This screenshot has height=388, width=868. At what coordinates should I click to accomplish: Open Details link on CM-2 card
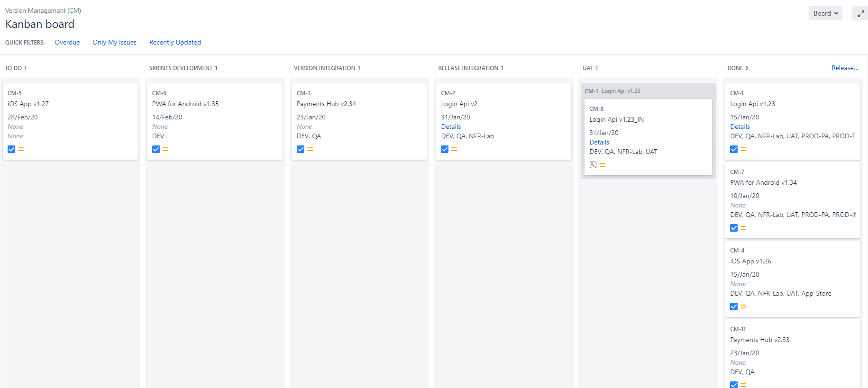(x=451, y=126)
